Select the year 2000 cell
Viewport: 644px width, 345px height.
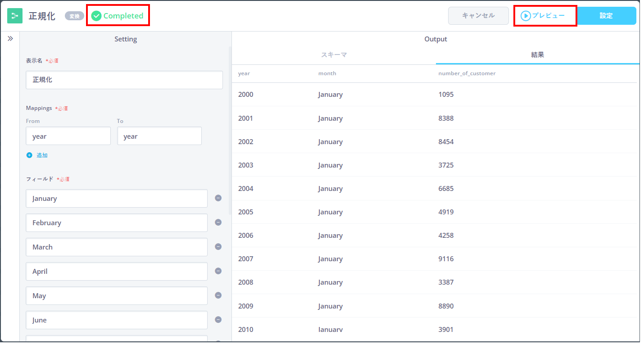(245, 95)
